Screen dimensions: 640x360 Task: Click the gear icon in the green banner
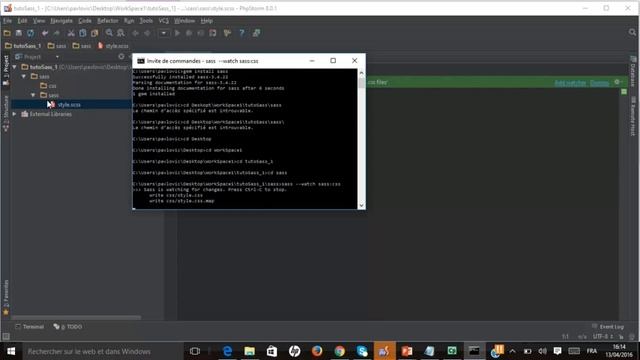point(617,82)
